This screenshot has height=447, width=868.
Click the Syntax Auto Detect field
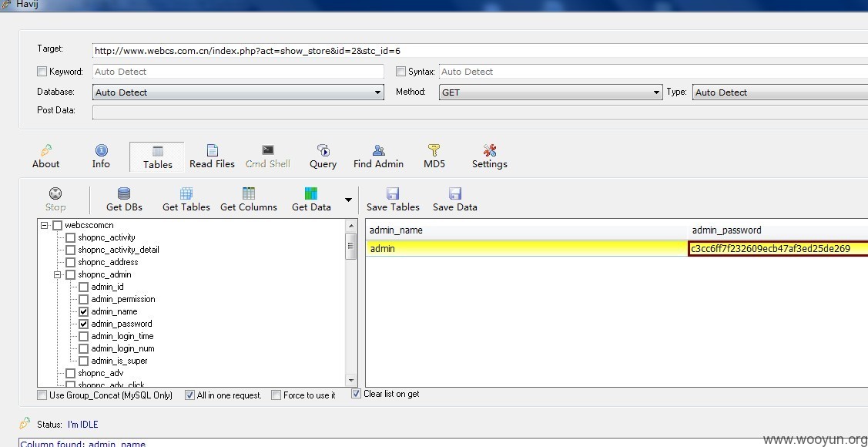653,72
